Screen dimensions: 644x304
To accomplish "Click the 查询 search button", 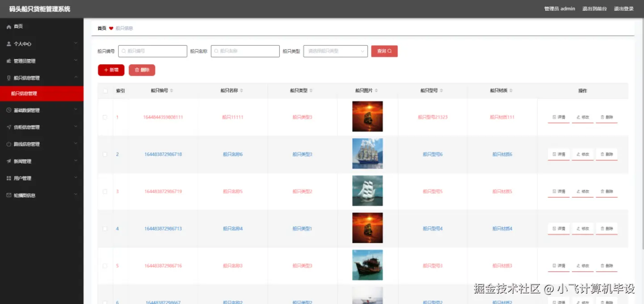I will (x=384, y=51).
